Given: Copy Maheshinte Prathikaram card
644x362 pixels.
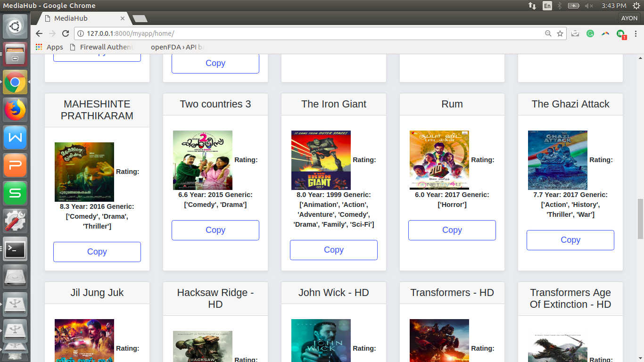Looking at the screenshot, I should [x=97, y=252].
